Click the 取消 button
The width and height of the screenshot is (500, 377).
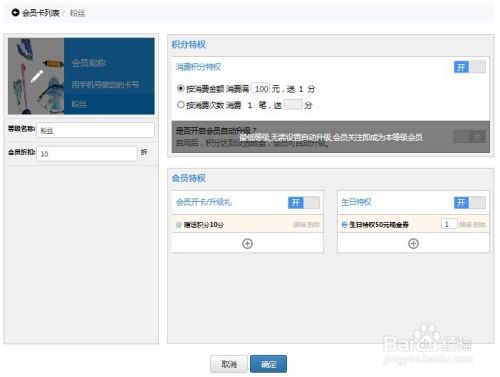coord(229,364)
